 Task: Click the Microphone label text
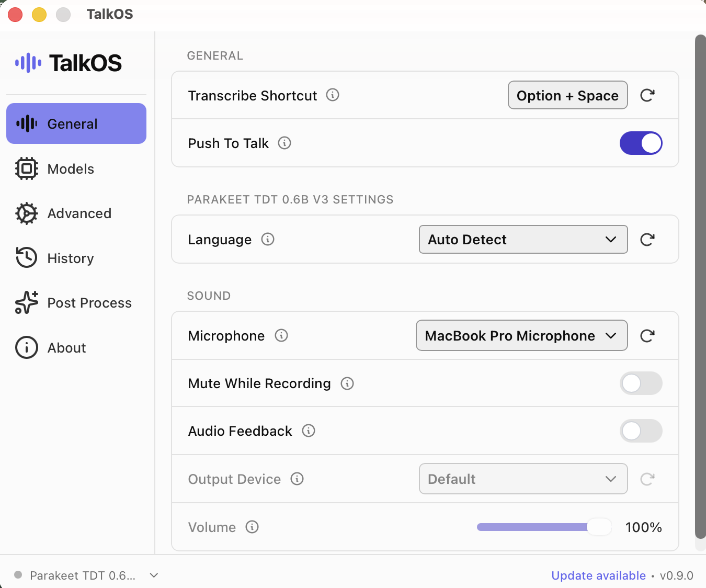coord(226,336)
